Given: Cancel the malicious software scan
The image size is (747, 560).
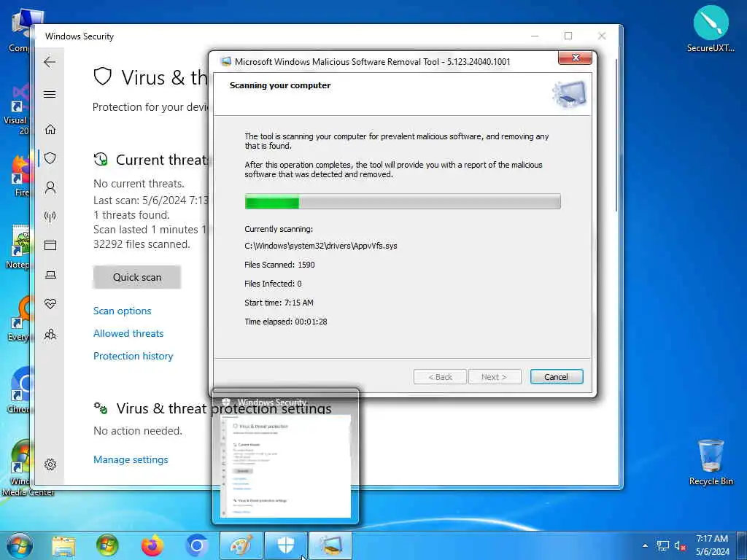Looking at the screenshot, I should 557,377.
